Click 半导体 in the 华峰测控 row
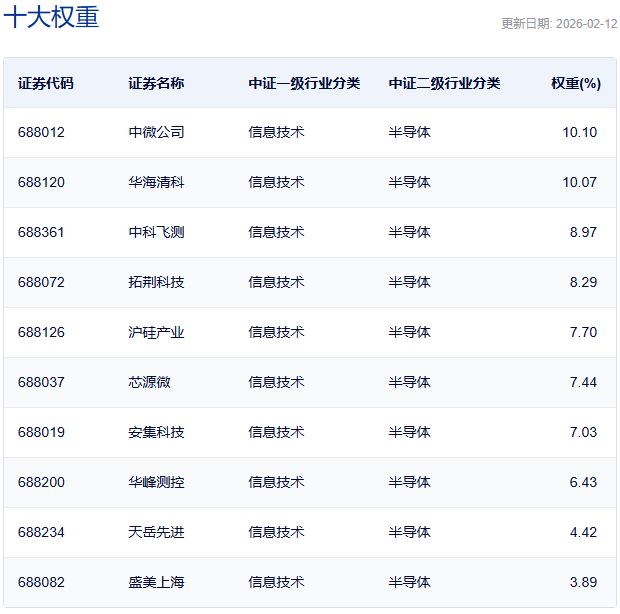Viewport: 620px width, 614px height. coord(409,482)
